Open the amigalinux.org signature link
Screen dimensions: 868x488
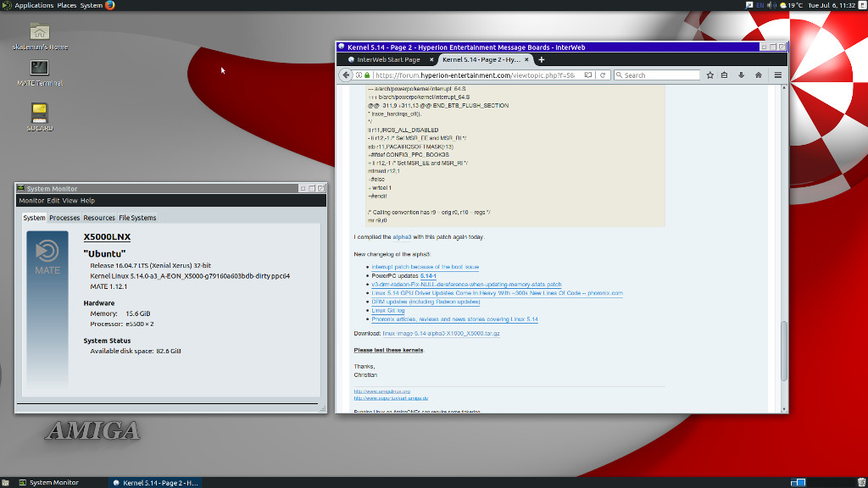[x=382, y=391]
